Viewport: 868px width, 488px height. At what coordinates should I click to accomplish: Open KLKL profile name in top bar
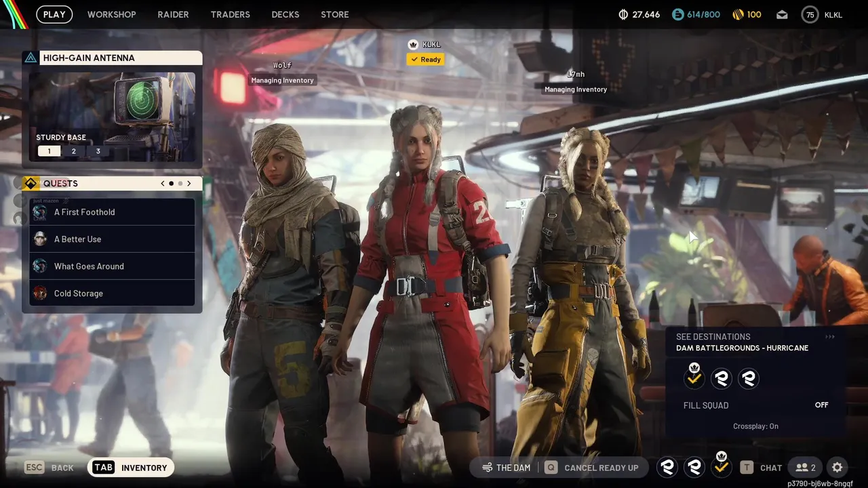point(833,15)
